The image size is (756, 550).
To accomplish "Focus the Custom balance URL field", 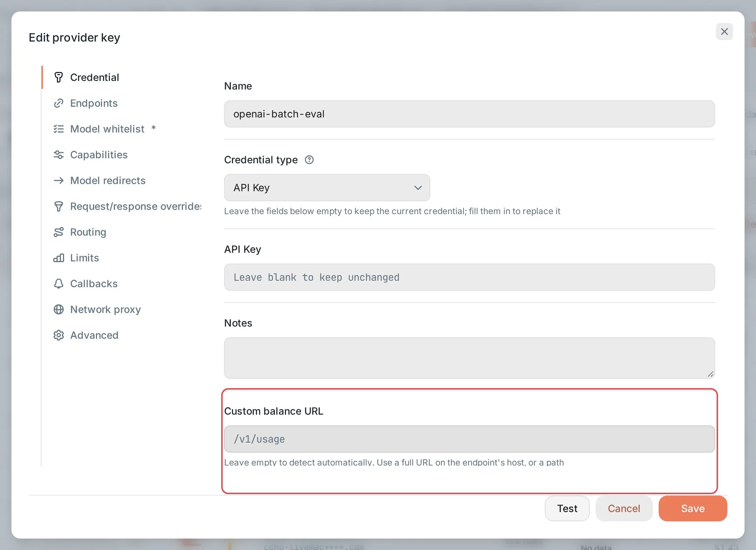I will [469, 439].
